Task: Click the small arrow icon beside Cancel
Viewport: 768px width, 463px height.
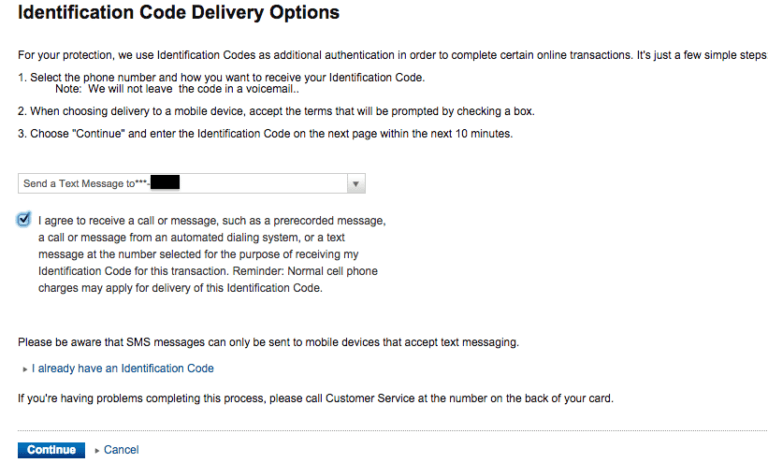Action: coord(97,450)
